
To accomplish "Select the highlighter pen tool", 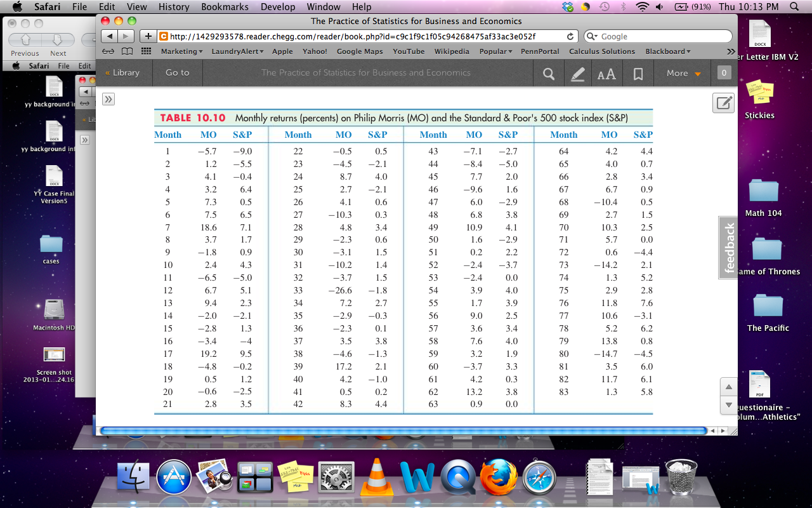I will tap(577, 74).
